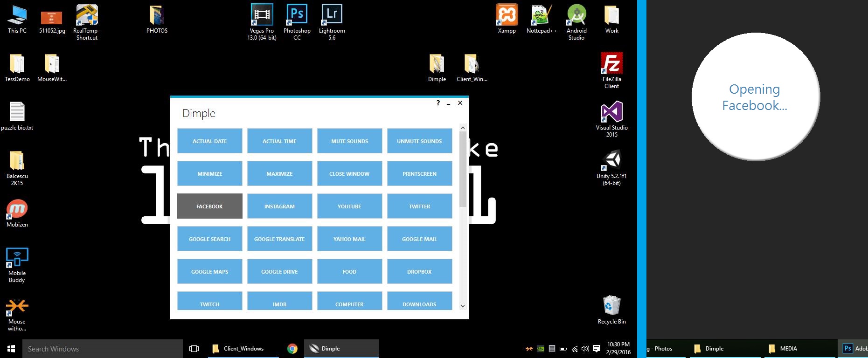Select the Visual Studio 2015 icon
This screenshot has width=868, height=358.
point(611,119)
